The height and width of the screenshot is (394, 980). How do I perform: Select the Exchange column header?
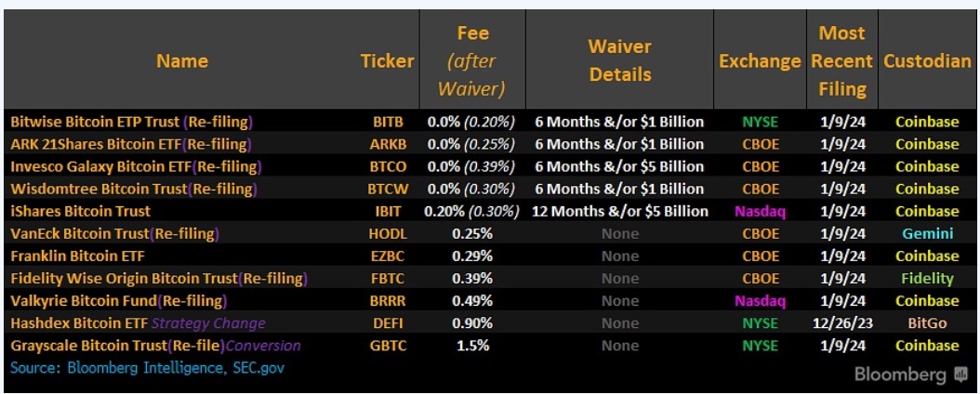pyautogui.click(x=760, y=61)
